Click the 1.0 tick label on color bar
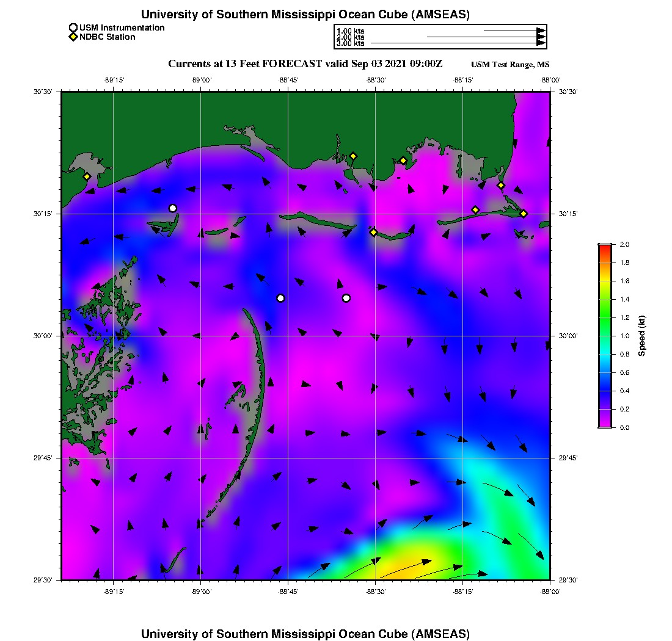 tap(624, 336)
